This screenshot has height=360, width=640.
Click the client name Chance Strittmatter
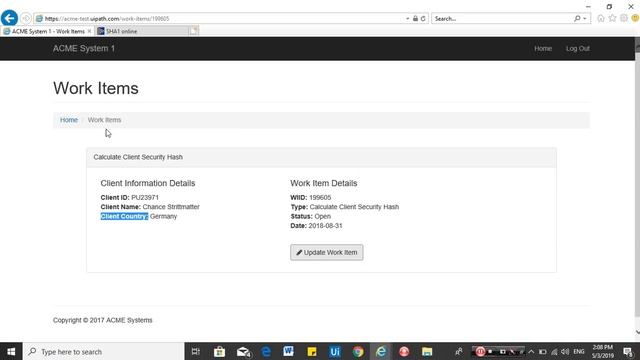(x=171, y=207)
